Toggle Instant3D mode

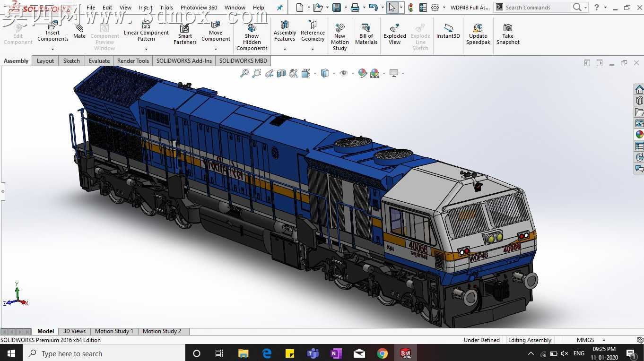click(448, 31)
